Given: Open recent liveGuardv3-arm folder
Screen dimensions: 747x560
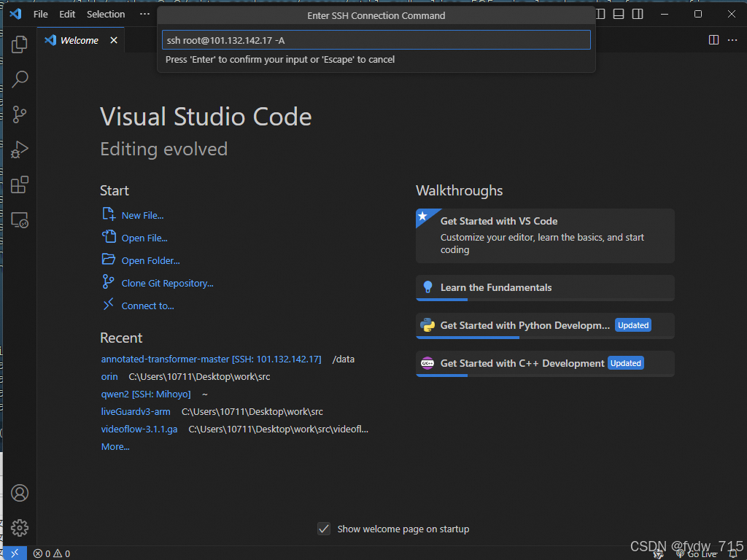Looking at the screenshot, I should point(135,412).
